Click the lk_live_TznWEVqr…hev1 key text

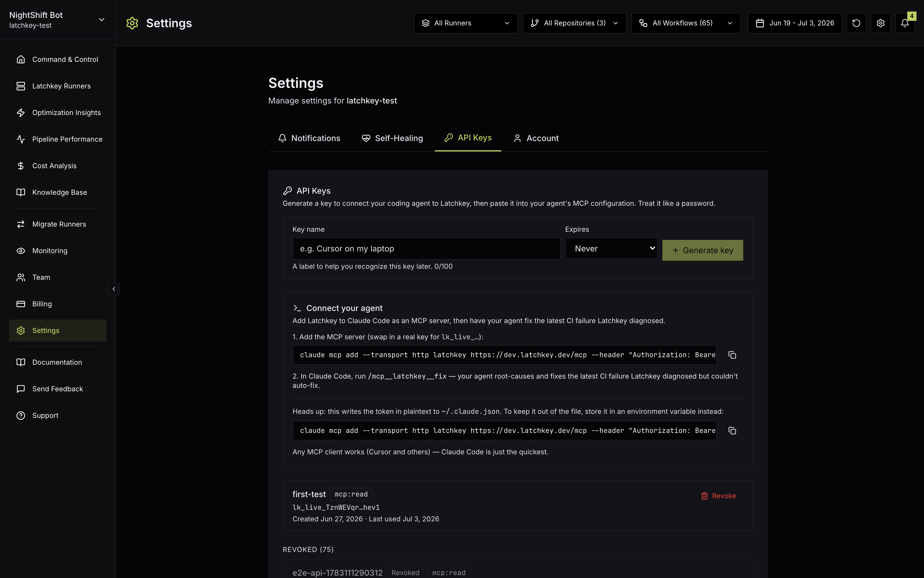(x=336, y=507)
